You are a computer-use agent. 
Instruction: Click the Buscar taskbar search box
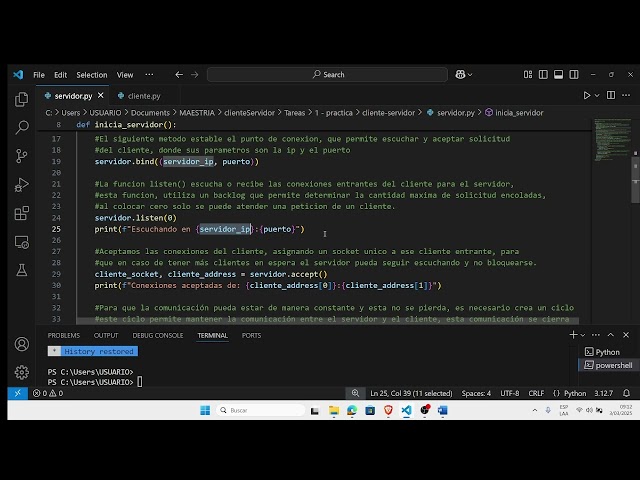pyautogui.click(x=261, y=410)
